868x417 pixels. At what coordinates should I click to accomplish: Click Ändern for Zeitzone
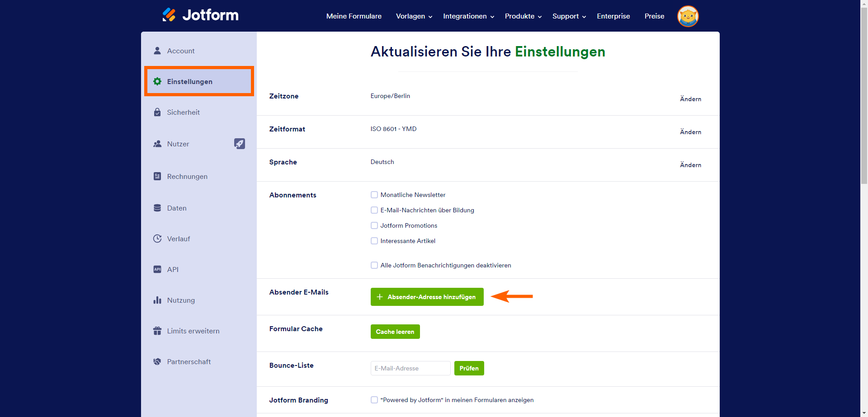(x=691, y=99)
